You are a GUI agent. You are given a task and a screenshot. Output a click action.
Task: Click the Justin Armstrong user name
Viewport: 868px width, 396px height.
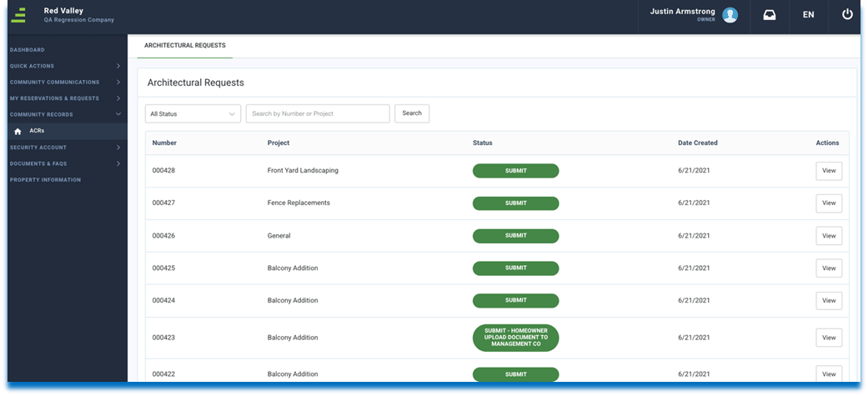coord(682,12)
